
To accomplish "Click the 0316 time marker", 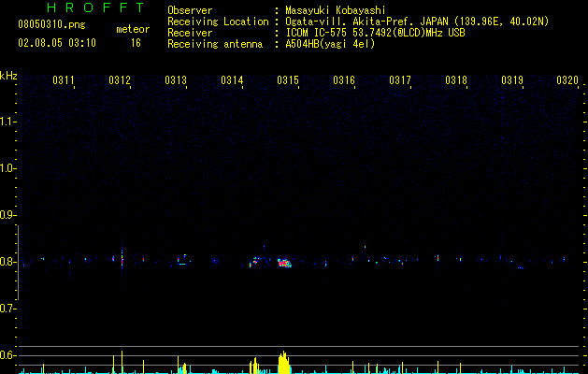I will pyautogui.click(x=344, y=80).
